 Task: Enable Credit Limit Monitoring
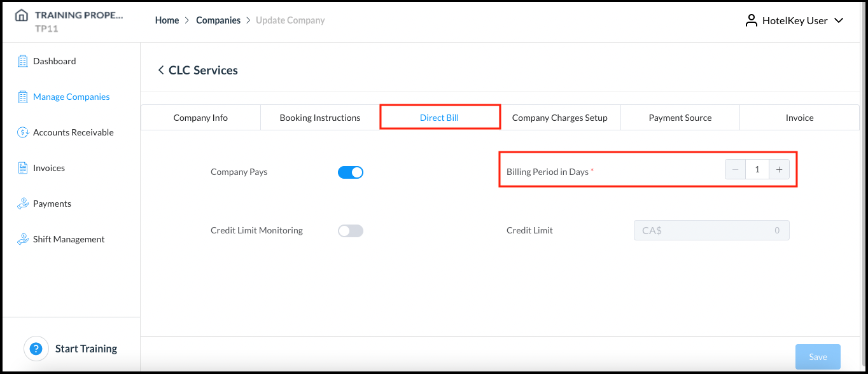350,230
